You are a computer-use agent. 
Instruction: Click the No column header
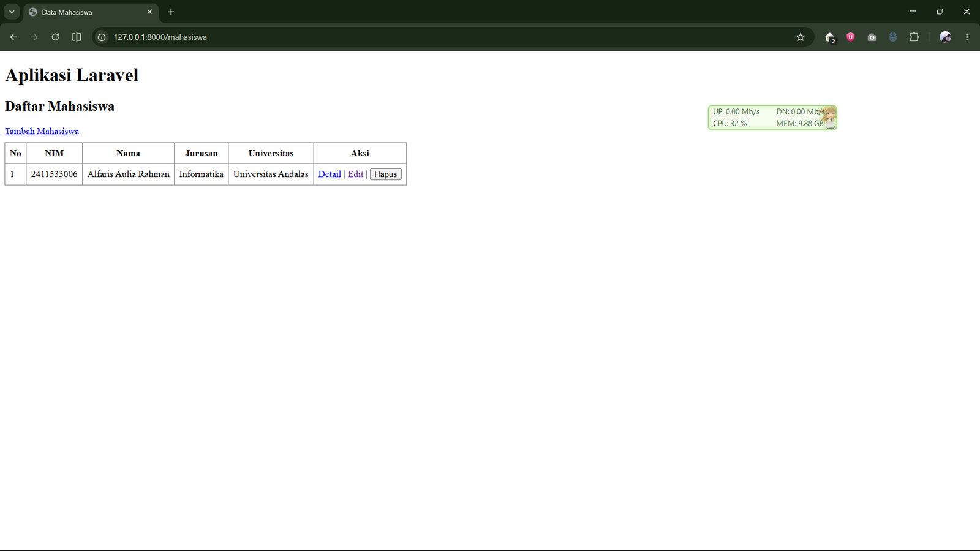(x=16, y=153)
